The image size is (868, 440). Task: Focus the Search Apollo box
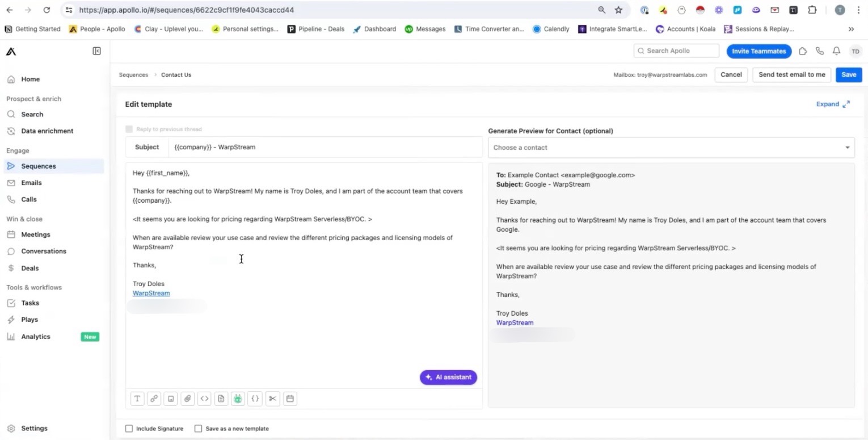(676, 51)
